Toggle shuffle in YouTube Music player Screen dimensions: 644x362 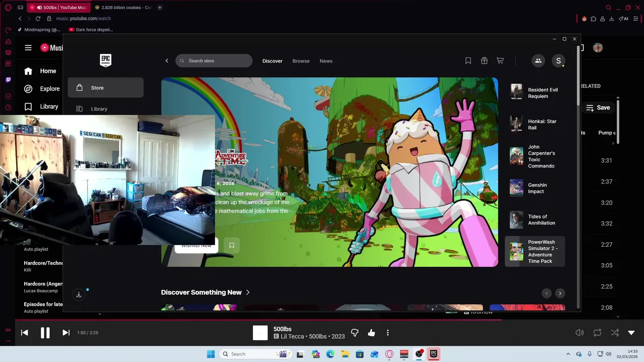[615, 333]
